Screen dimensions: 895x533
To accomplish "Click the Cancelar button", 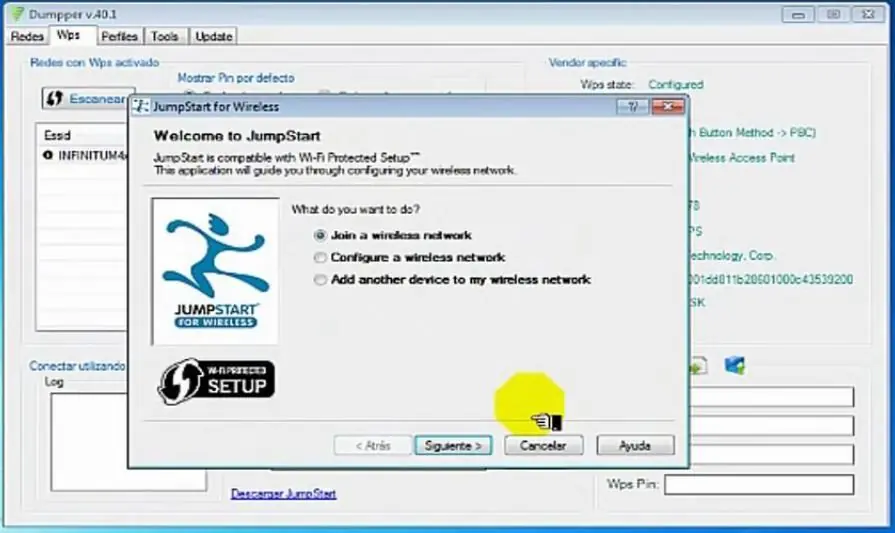I will (x=543, y=445).
